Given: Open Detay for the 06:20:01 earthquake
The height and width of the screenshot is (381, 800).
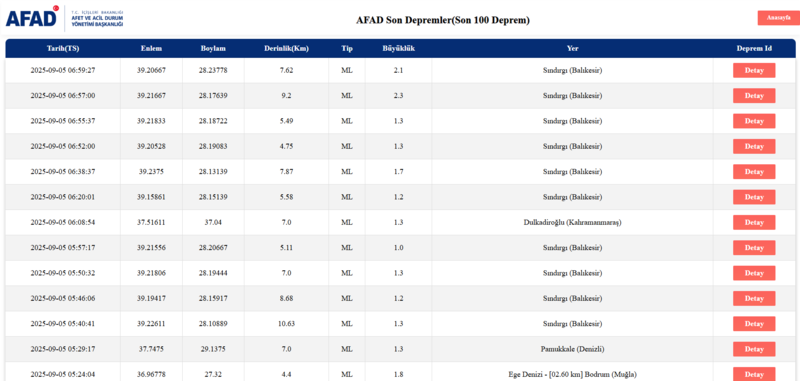Looking at the screenshot, I should (754, 197).
